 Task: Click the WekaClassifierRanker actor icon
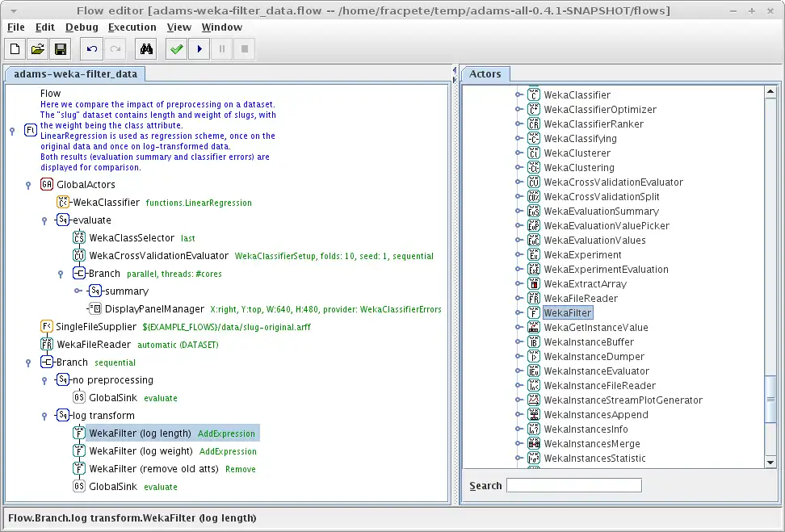click(534, 124)
